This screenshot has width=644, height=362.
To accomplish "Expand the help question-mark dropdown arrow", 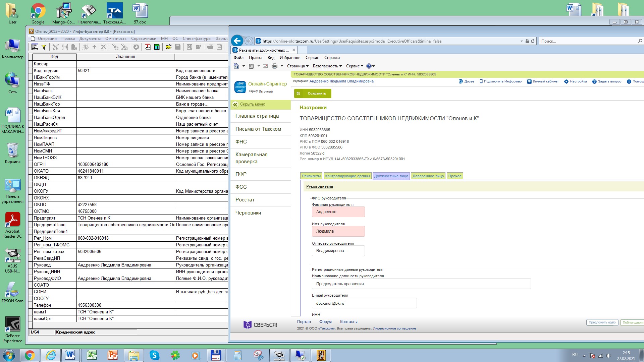I will click(x=373, y=66).
